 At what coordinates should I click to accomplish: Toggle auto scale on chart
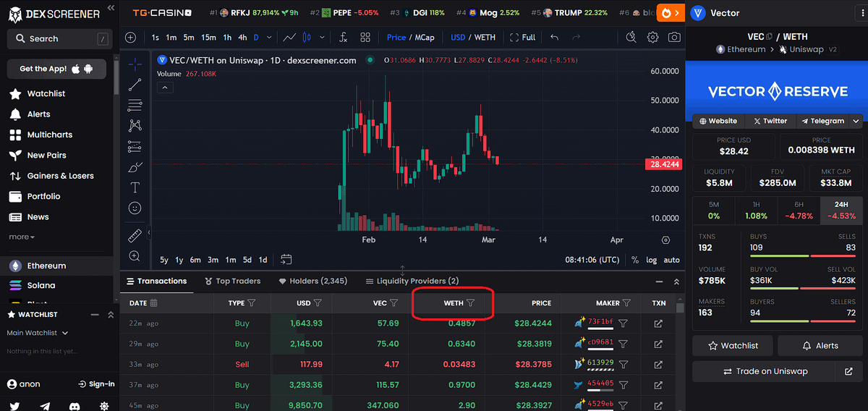pos(671,260)
